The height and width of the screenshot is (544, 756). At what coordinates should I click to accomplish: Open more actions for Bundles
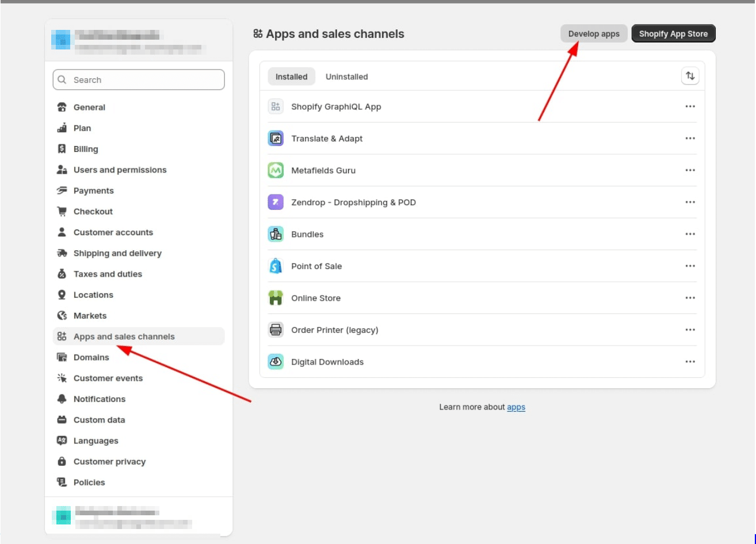[690, 234]
